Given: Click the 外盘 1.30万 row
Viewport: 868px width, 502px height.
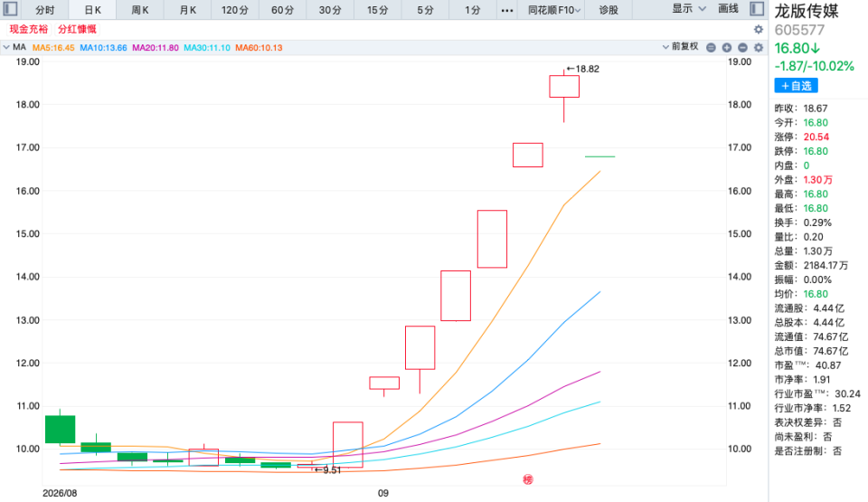Looking at the screenshot, I should (x=803, y=179).
